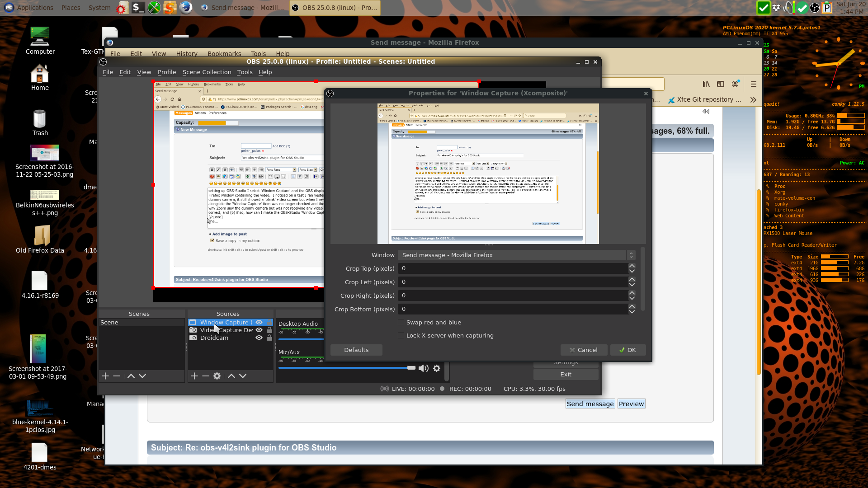Open the OBS Tools menu

tap(245, 72)
